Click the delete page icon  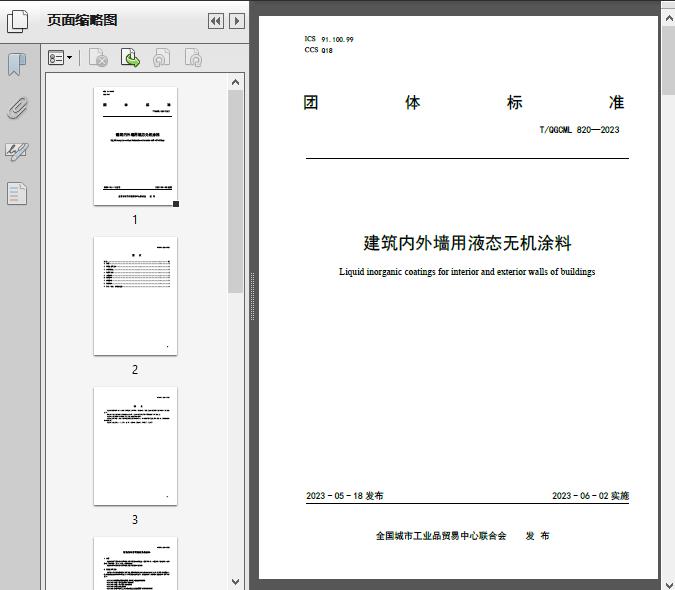pyautogui.click(x=98, y=59)
